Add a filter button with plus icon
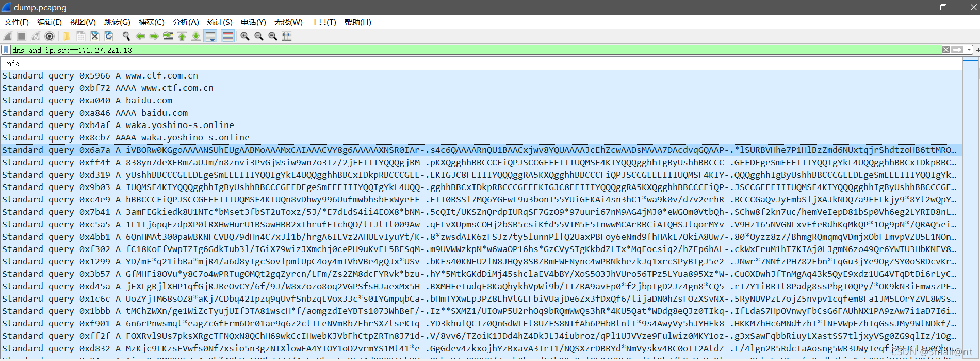The width and height of the screenshot is (980, 361). [977, 50]
